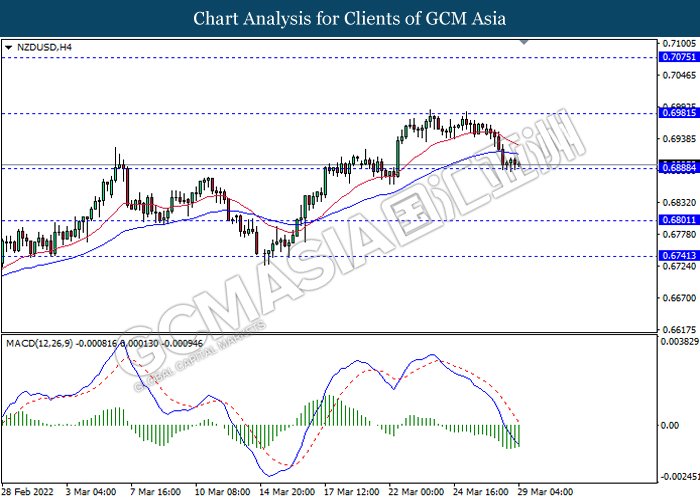The width and height of the screenshot is (700, 500).
Task: Select the 0.70751 price level label
Action: coord(679,57)
